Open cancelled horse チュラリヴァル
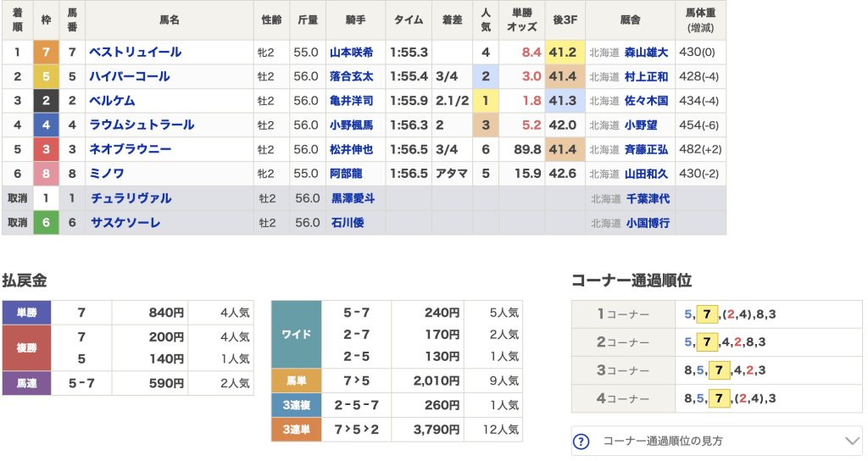Screen dimensions: 868x461 131,198
